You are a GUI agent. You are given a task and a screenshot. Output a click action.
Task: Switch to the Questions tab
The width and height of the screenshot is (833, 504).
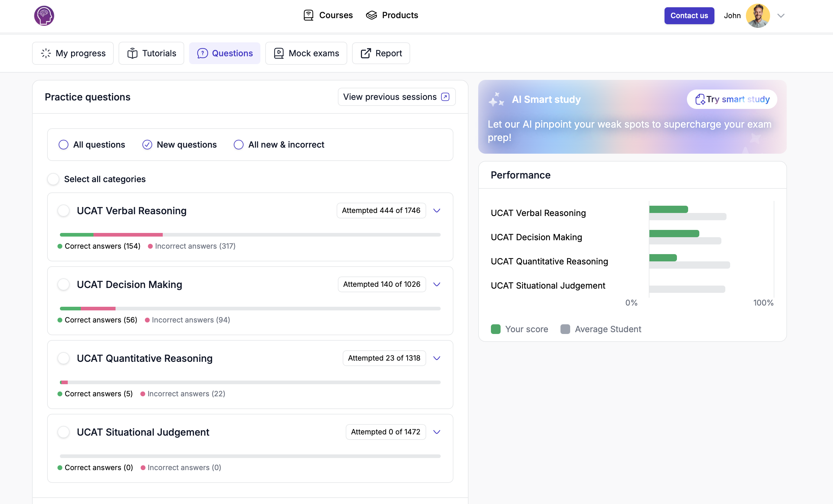(x=225, y=53)
